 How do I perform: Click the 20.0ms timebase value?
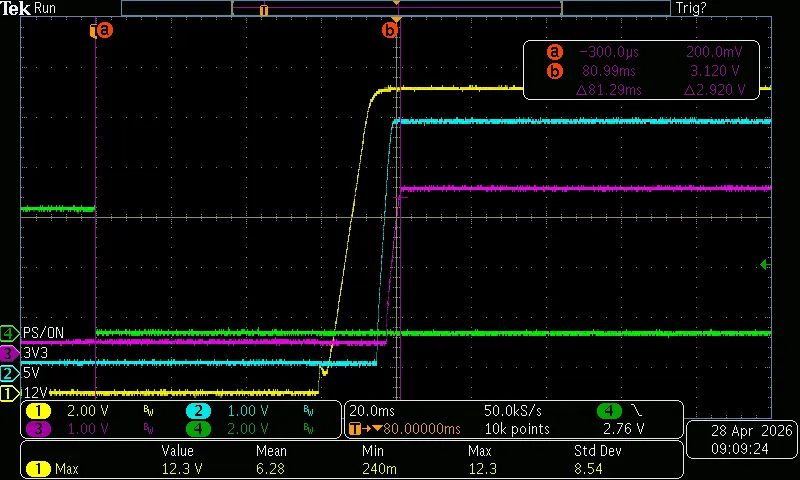click(372, 411)
